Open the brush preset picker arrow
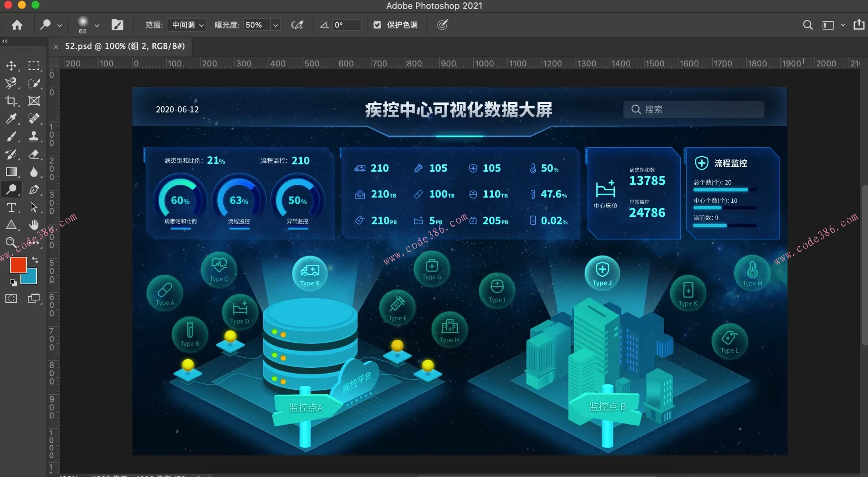This screenshot has width=868, height=477. coord(97,25)
